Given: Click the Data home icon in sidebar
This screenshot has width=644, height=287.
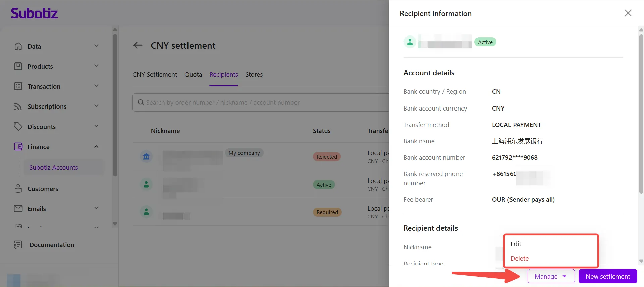Looking at the screenshot, I should point(18,46).
